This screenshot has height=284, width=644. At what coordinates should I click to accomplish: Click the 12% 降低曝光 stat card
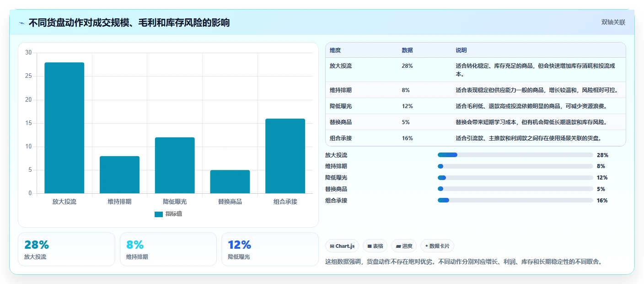(270, 249)
